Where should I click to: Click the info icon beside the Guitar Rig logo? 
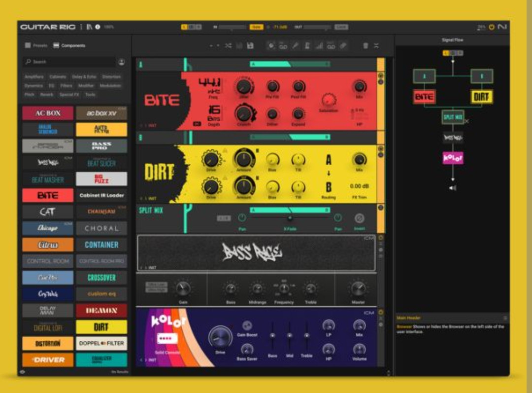click(x=98, y=27)
